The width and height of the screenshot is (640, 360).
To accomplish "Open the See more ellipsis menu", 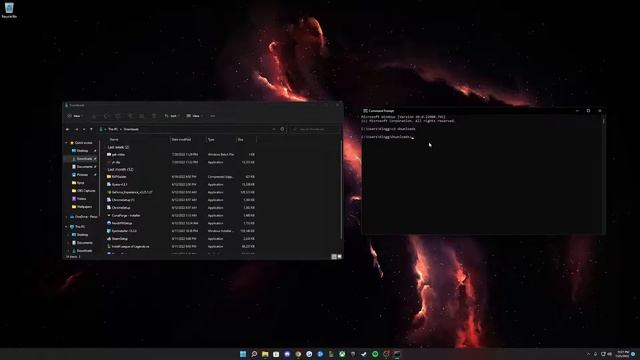I will tap(213, 116).
